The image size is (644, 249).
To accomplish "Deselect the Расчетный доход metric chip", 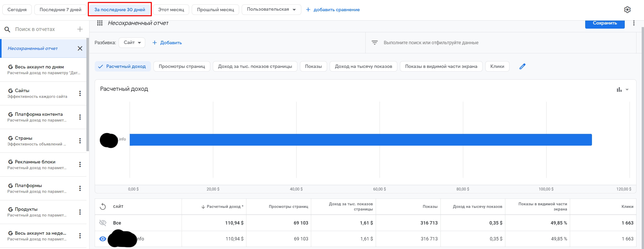I will pos(123,66).
